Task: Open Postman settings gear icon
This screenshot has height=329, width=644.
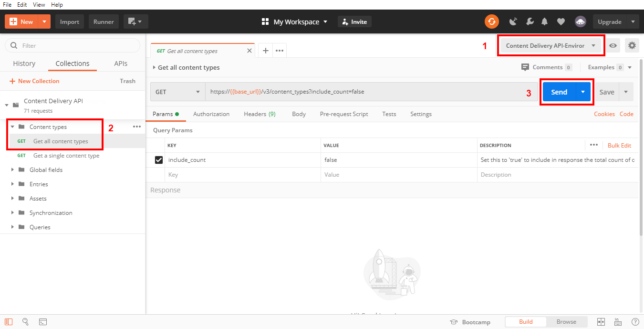Action: (632, 45)
